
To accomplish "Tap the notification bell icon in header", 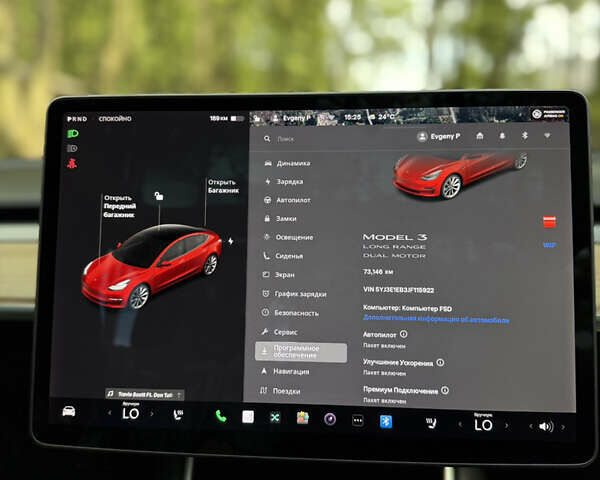I will 502,136.
